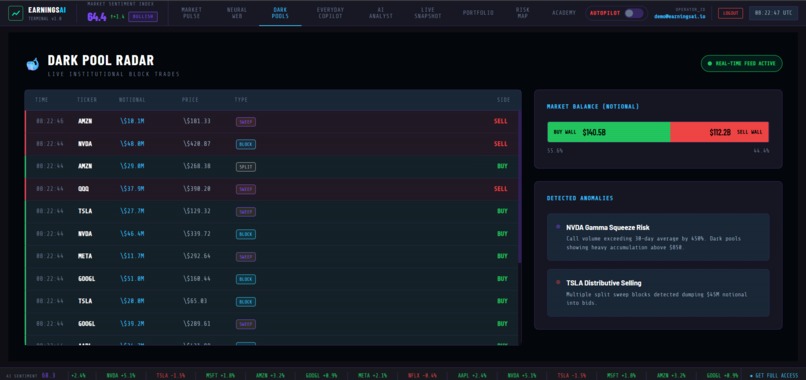The height and width of the screenshot is (380, 806).
Task: Click SELL in the QQQ row
Action: pos(501,189)
